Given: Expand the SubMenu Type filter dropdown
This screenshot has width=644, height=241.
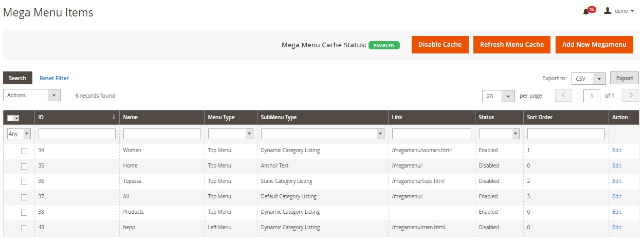Looking at the screenshot, I should pos(323,134).
